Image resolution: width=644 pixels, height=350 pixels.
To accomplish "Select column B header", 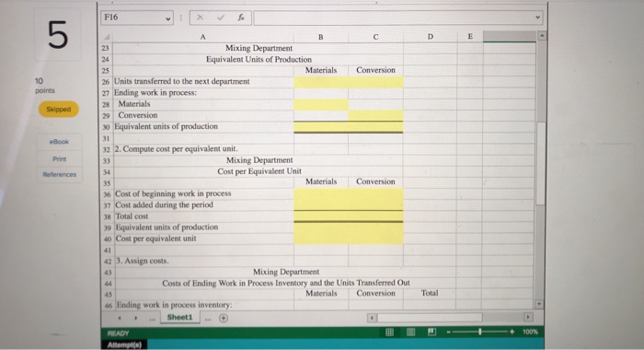I will pos(321,37).
